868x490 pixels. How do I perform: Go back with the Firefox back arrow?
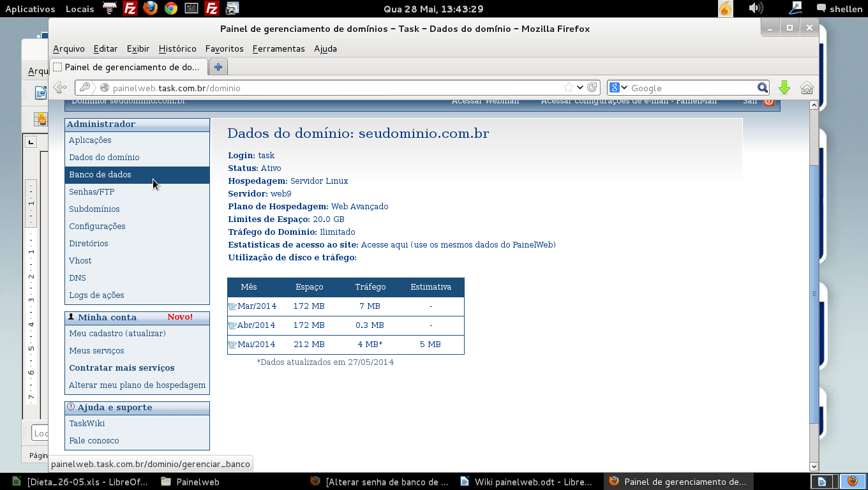[x=60, y=87]
